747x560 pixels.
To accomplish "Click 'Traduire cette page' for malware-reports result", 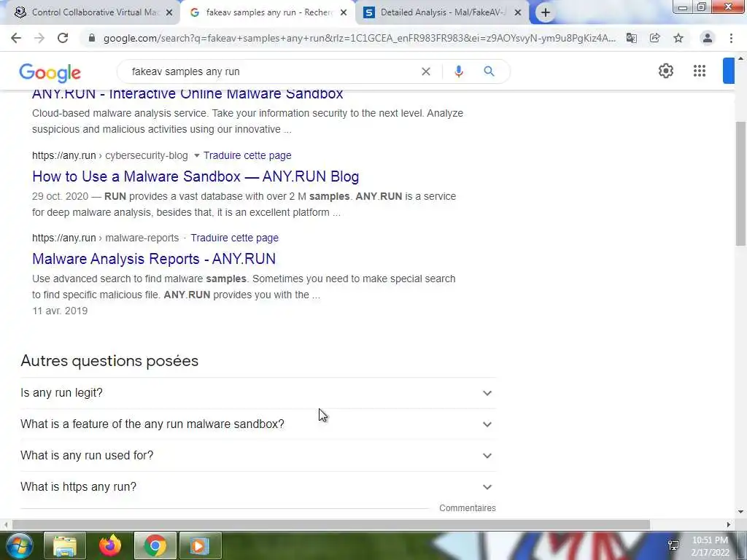I will 234,238.
